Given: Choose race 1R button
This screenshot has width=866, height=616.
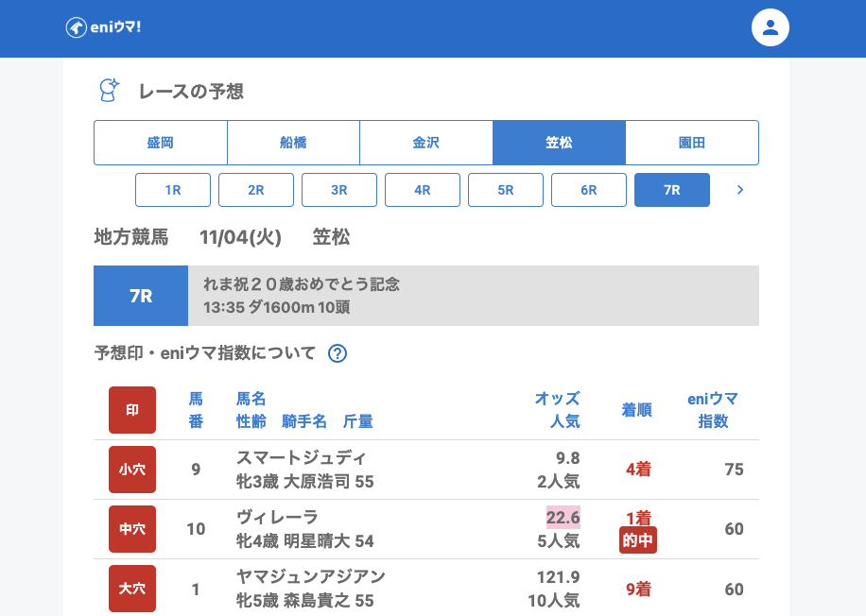Looking at the screenshot, I should click(x=173, y=190).
